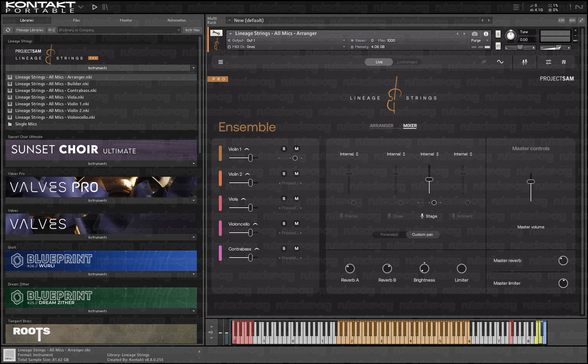
Task: Open Stage mic output Internal selector
Action: click(x=429, y=154)
